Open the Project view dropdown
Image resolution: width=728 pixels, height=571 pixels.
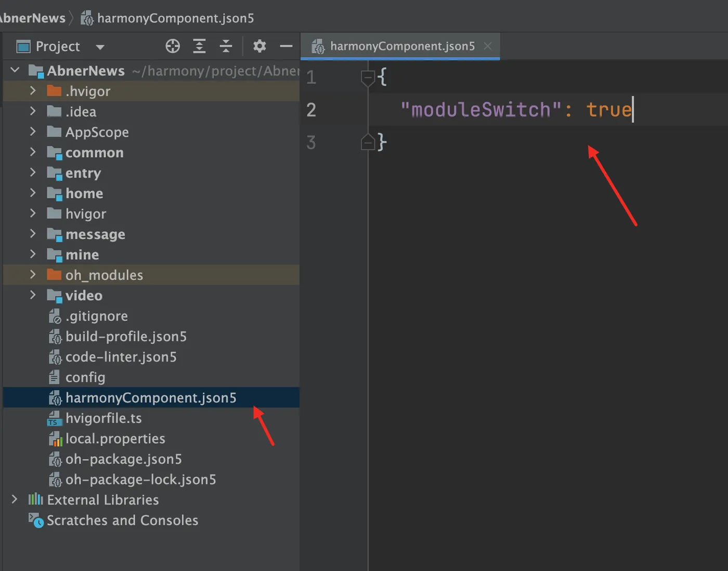pos(100,47)
